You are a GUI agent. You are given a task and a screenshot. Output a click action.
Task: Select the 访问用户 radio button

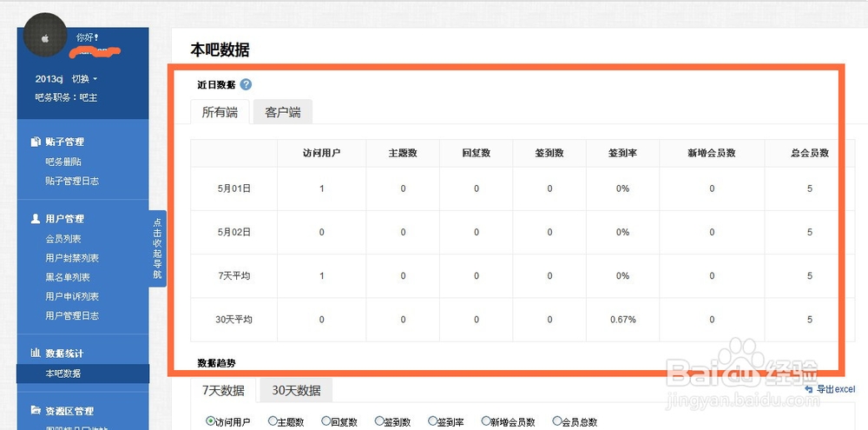pyautogui.click(x=211, y=421)
